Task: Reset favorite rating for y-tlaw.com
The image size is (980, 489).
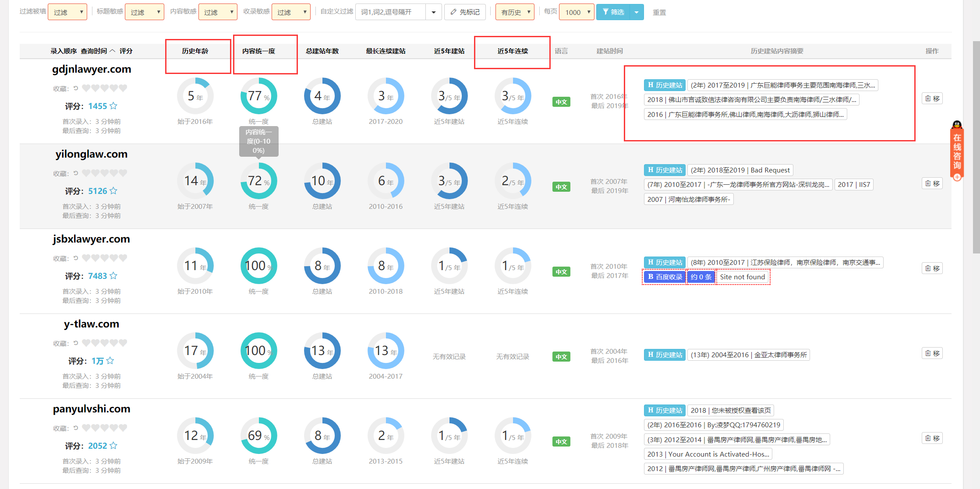Action: pyautogui.click(x=76, y=343)
